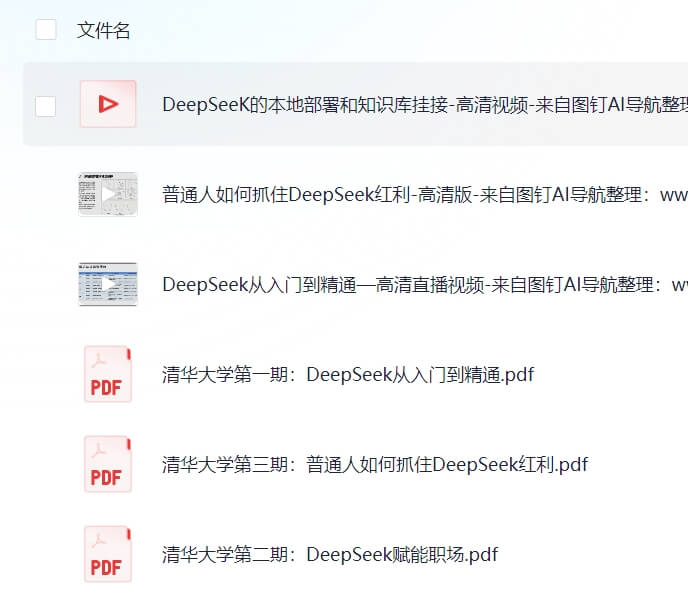688x606 pixels.
Task: Open 清华大学第三期：普通人如何抓住DeepSeek红利.pdf
Action: click(x=375, y=465)
